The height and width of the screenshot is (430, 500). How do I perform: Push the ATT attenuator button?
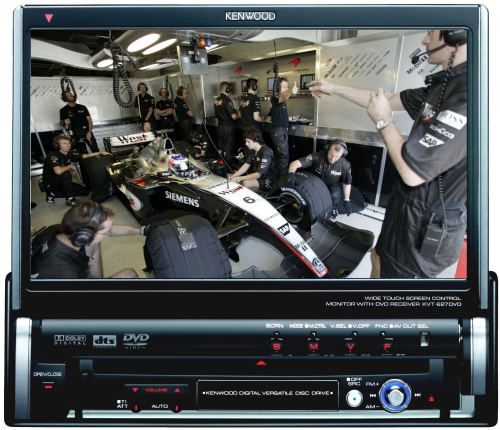(136, 408)
